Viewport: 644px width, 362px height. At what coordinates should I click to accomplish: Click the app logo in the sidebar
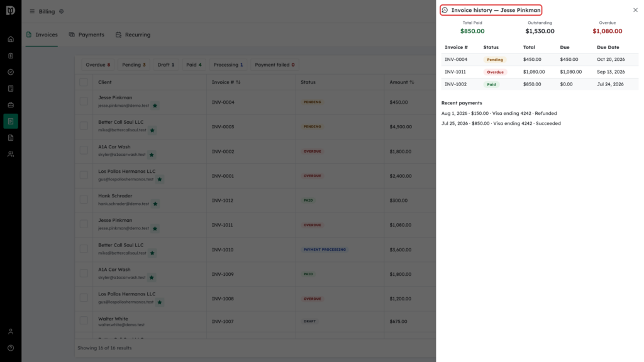click(11, 10)
